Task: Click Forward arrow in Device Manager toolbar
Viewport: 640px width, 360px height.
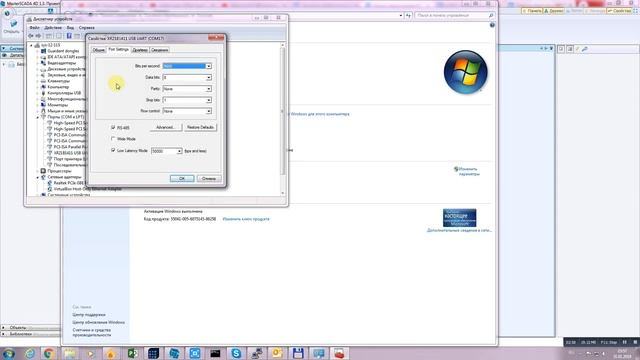Action: pos(38,36)
